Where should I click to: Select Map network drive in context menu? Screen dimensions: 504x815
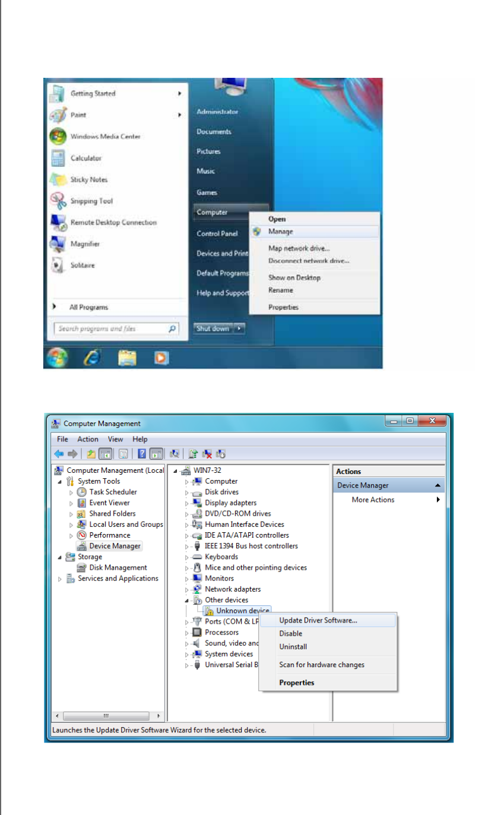(x=314, y=248)
